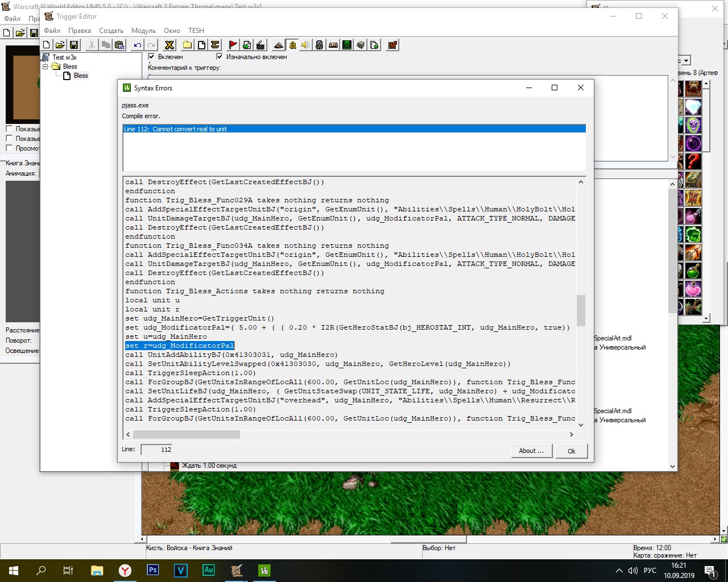Image resolution: width=728 pixels, height=582 pixels.
Task: Select the green potion item icon
Action: click(693, 271)
